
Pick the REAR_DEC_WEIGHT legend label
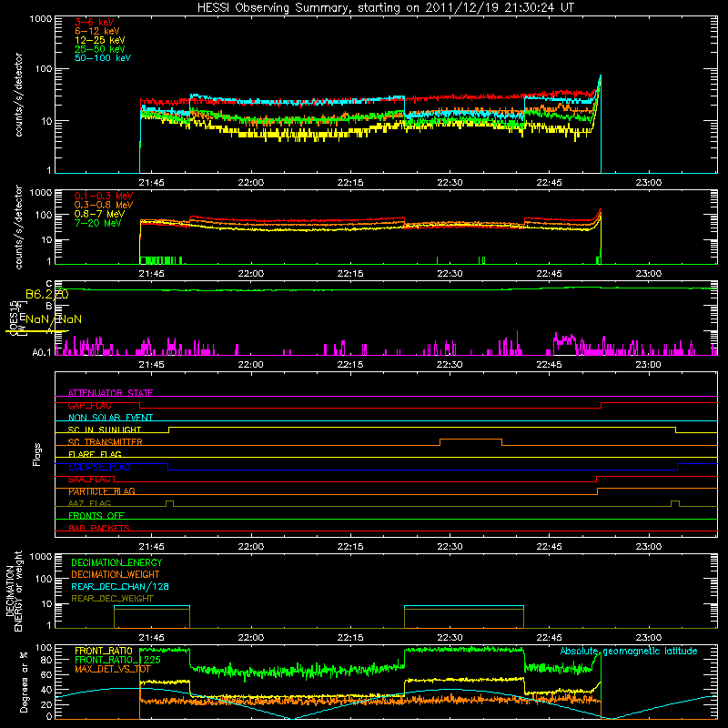(x=112, y=599)
